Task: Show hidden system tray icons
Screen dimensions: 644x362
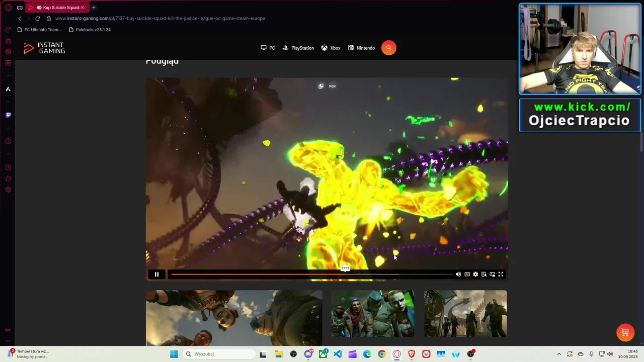Action: point(558,354)
